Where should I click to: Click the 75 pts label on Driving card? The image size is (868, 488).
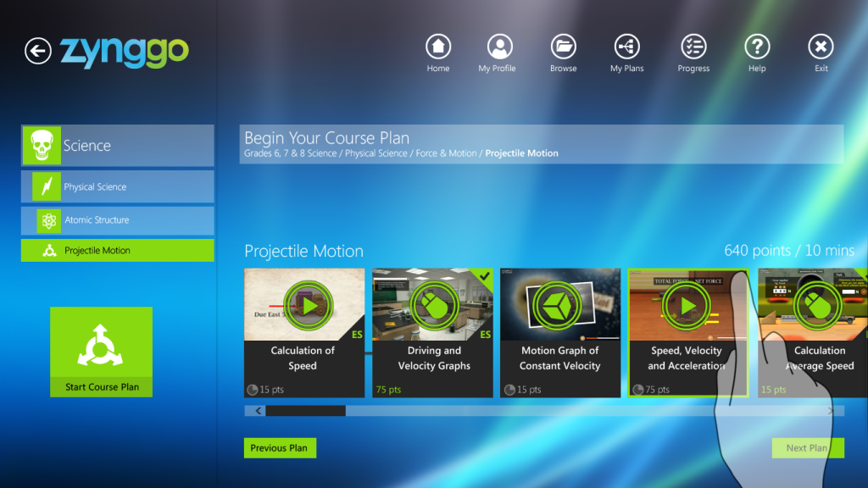click(x=388, y=390)
